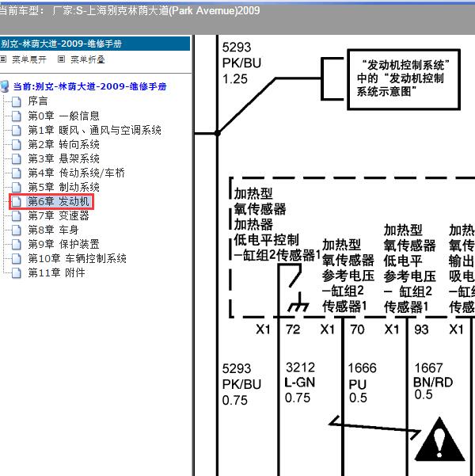Click connector pin number 70

[357, 329]
